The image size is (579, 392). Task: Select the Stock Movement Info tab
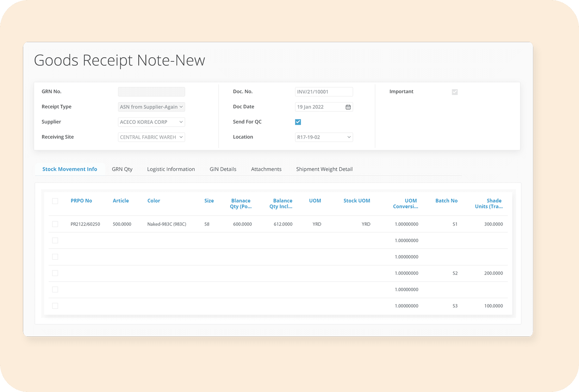click(x=70, y=169)
